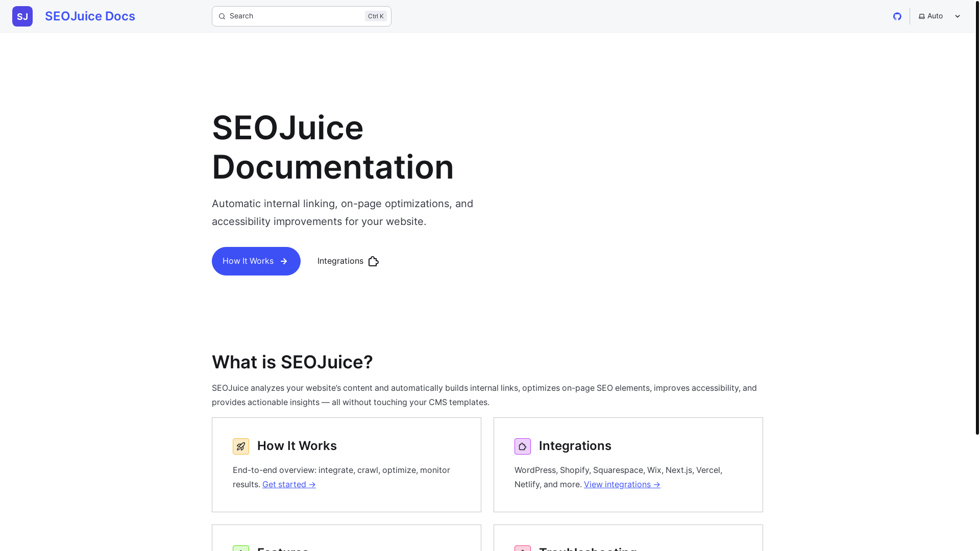Click the How It Works card heading
Screen dimensions: 980x551
click(x=297, y=446)
